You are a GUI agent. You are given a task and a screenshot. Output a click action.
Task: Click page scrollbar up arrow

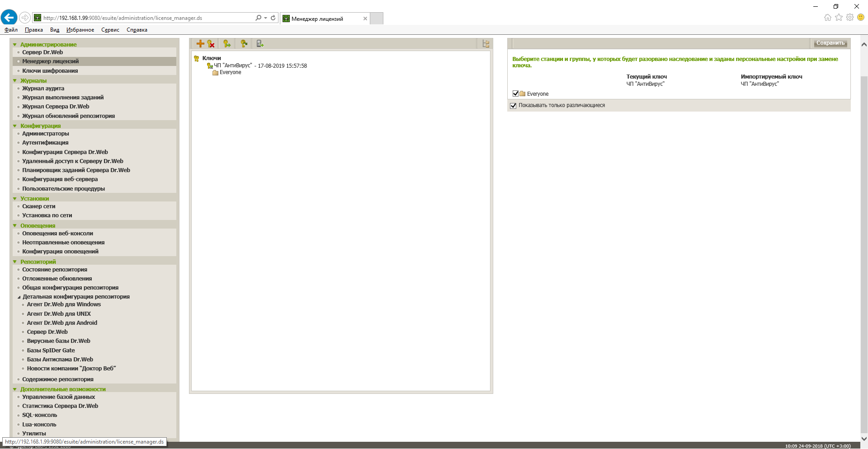point(864,44)
